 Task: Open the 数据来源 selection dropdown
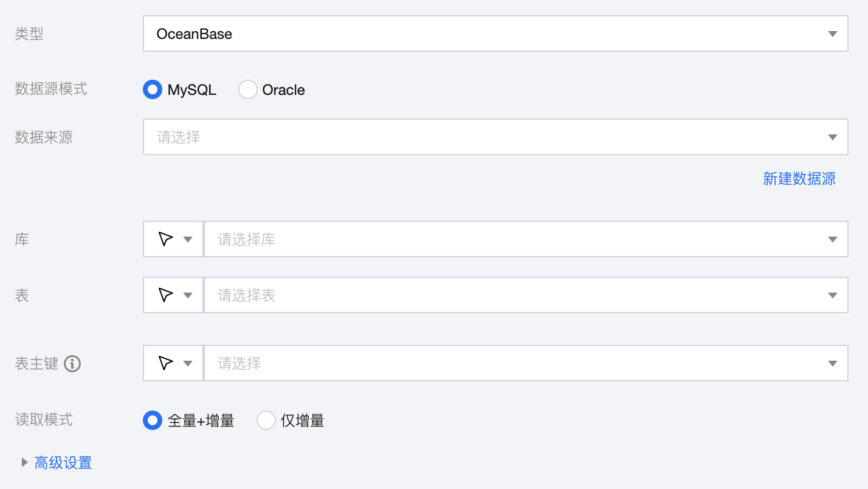(486, 137)
